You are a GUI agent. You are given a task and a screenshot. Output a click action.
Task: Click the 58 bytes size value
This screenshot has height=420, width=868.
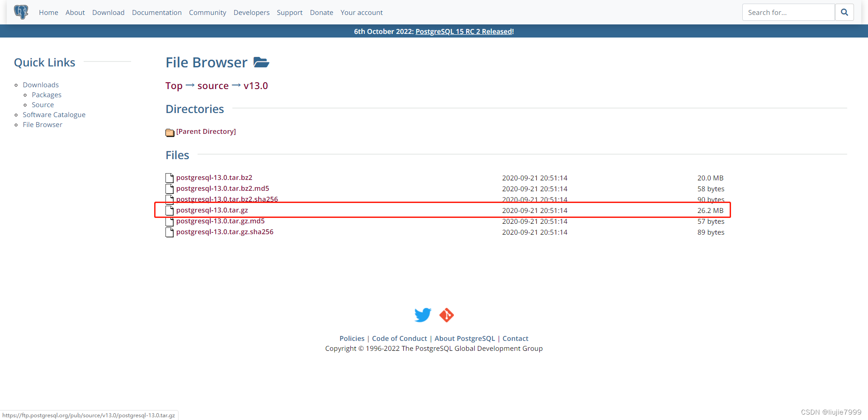(711, 189)
